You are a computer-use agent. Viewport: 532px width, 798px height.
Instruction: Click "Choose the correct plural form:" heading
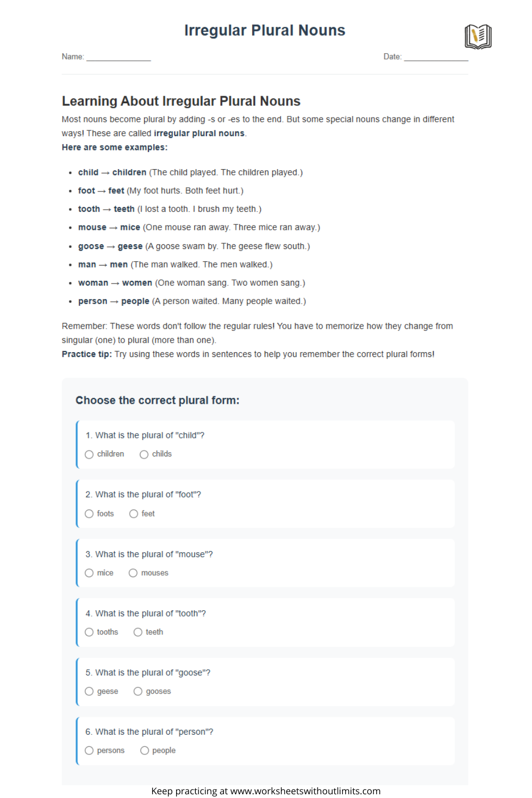(x=157, y=400)
